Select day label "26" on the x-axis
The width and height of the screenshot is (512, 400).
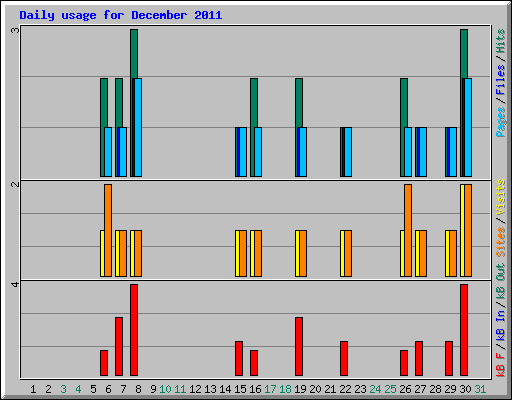tap(405, 389)
